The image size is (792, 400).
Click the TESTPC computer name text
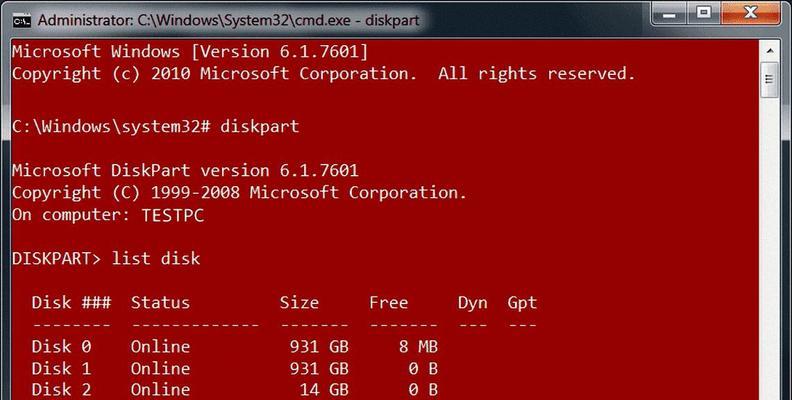[172, 216]
